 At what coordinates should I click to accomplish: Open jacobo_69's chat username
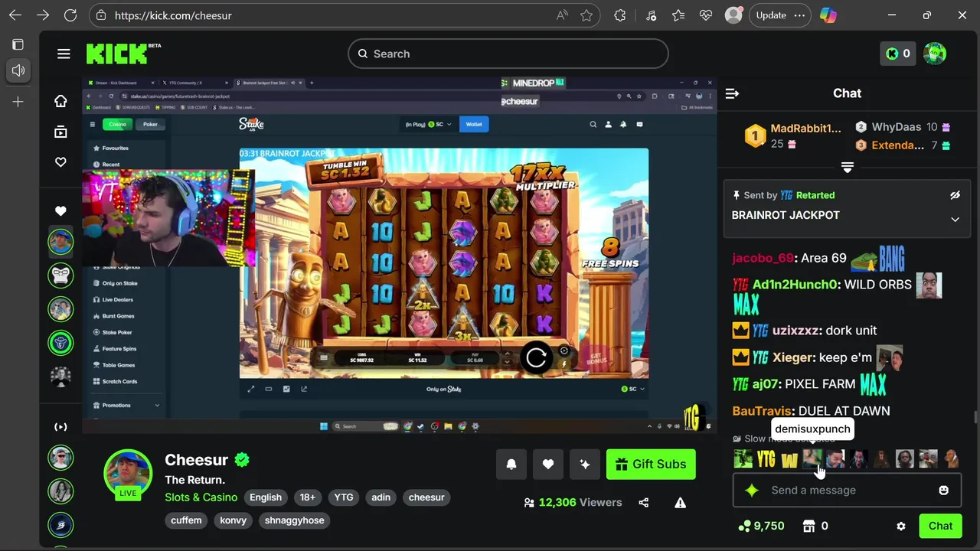point(763,259)
